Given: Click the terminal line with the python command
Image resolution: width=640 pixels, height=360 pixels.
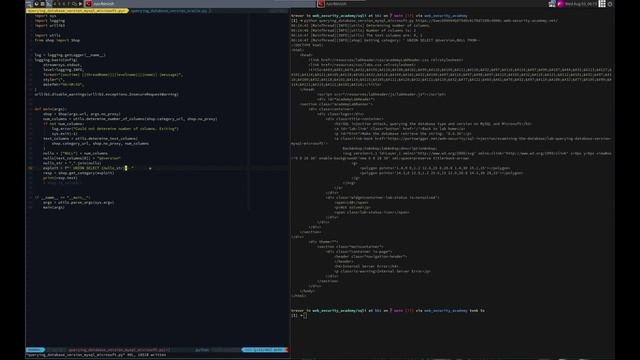Looking at the screenshot, I should click(x=424, y=20).
